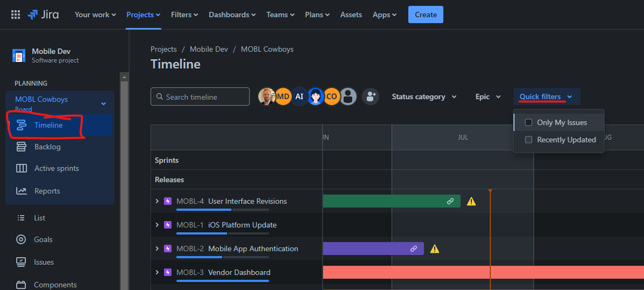Open the Assets nav item
This screenshot has height=290, width=644.
pyautogui.click(x=351, y=15)
